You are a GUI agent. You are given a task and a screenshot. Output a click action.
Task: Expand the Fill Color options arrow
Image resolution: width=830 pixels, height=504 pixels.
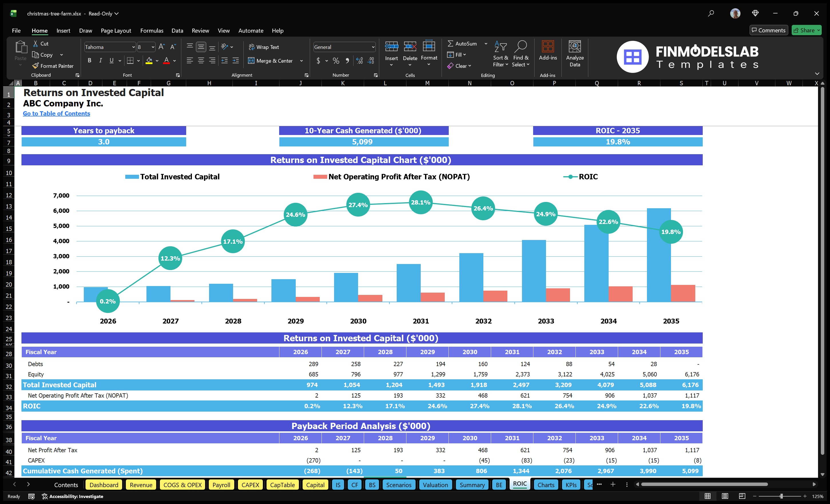pyautogui.click(x=157, y=61)
